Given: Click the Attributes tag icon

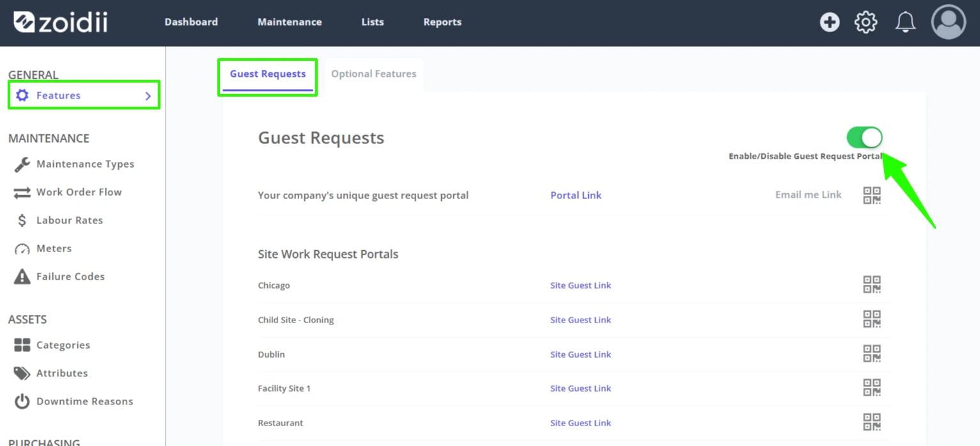Looking at the screenshot, I should [x=22, y=373].
